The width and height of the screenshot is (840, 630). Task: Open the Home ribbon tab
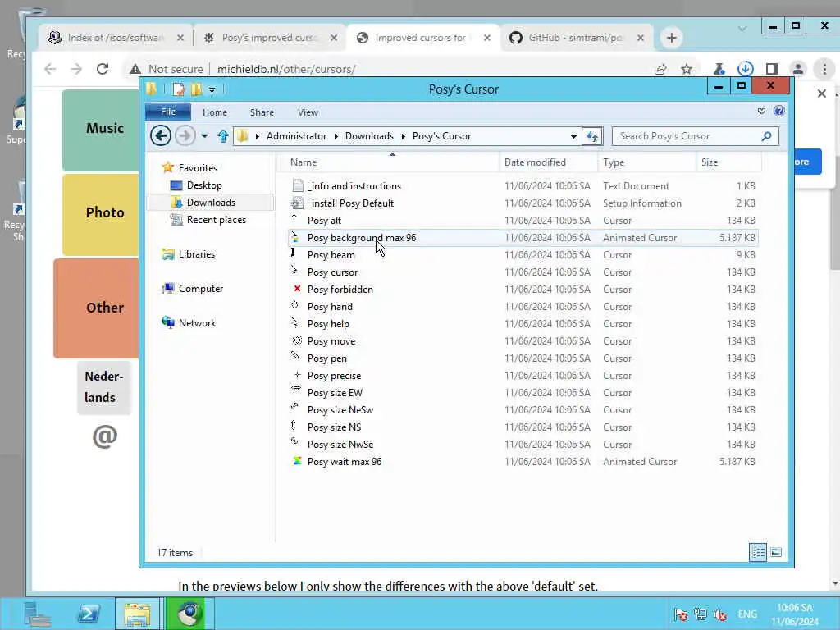[x=215, y=112]
